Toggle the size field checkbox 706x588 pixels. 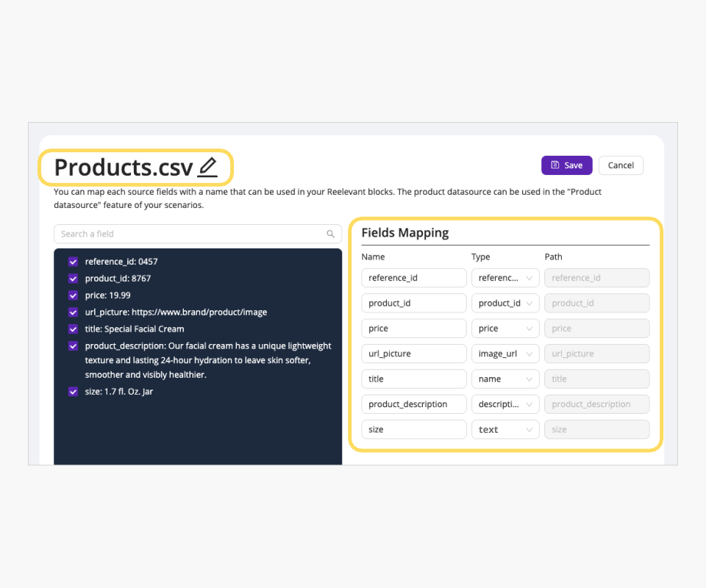click(x=73, y=392)
